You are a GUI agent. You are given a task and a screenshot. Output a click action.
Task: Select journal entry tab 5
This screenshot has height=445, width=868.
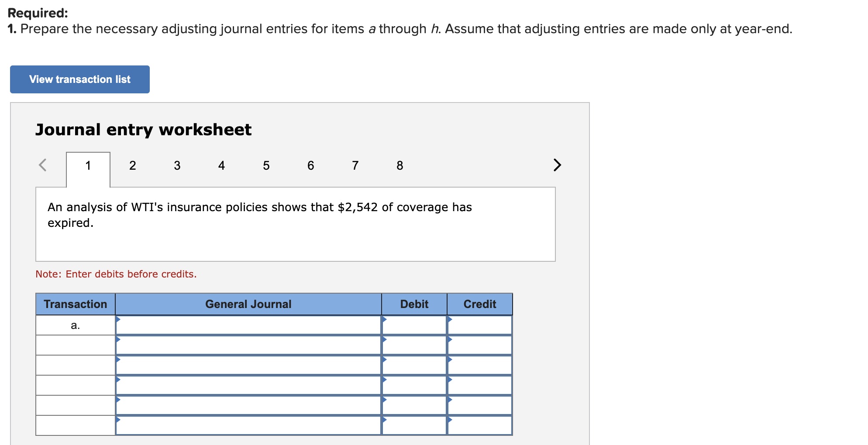[x=266, y=165]
